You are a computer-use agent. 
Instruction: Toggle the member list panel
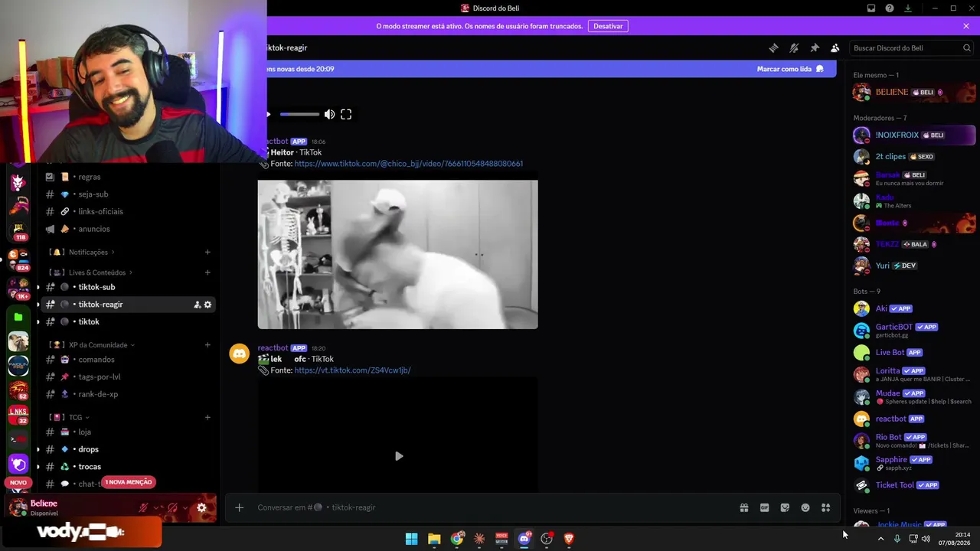(x=835, y=48)
